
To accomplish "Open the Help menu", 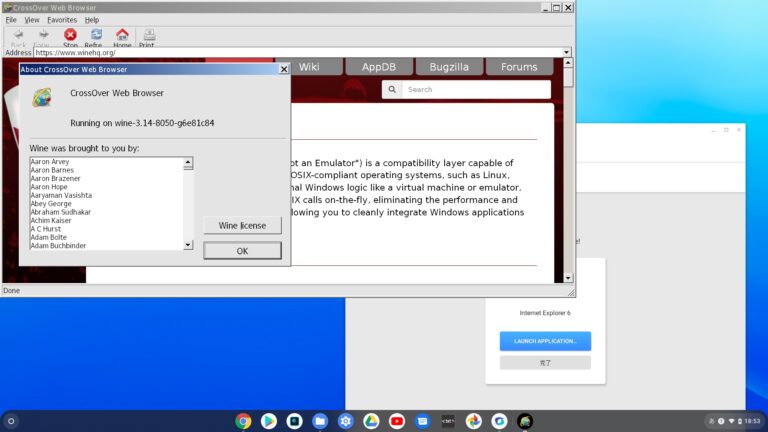I will coord(92,20).
